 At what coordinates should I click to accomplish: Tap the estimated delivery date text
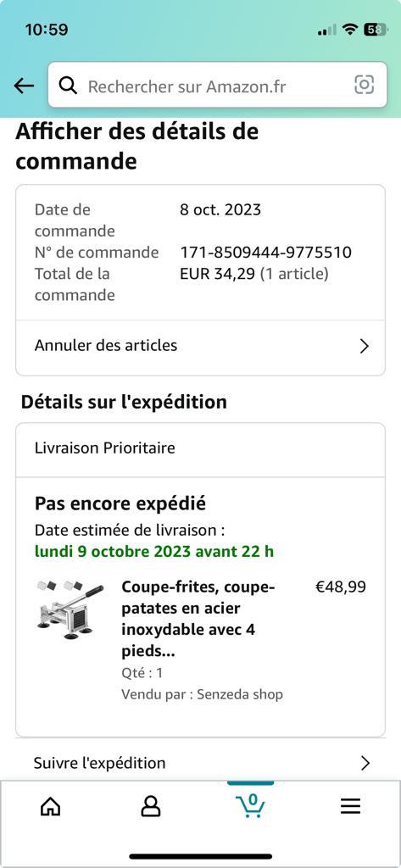coord(154,552)
